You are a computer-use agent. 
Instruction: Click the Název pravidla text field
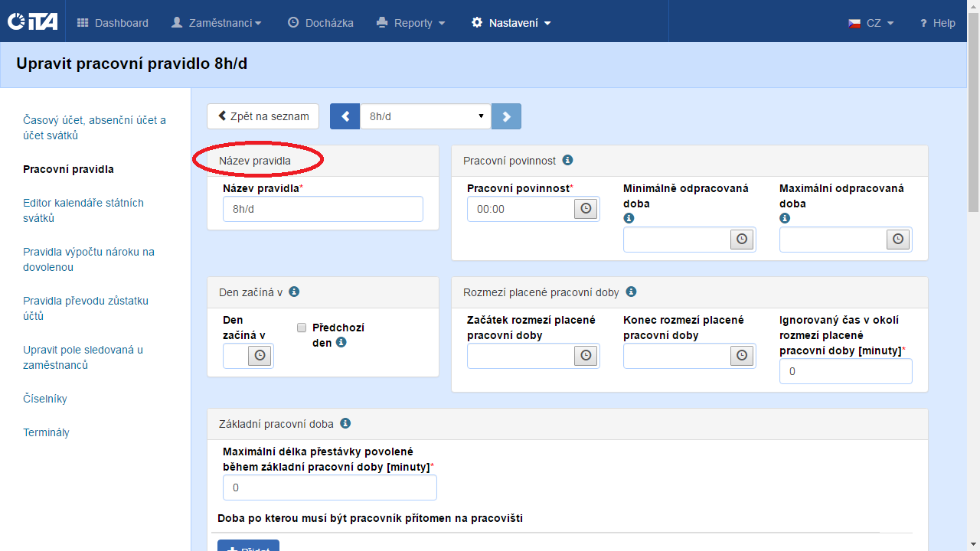tap(322, 209)
